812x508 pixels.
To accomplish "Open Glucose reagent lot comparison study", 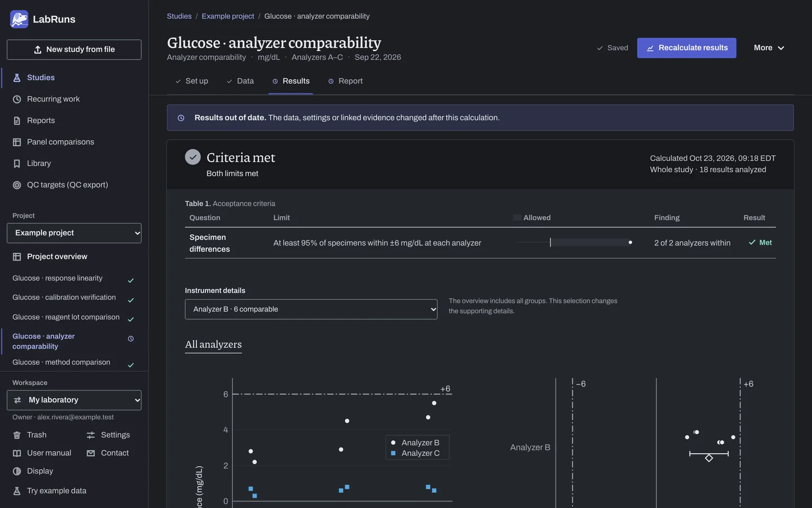I will tap(74, 317).
